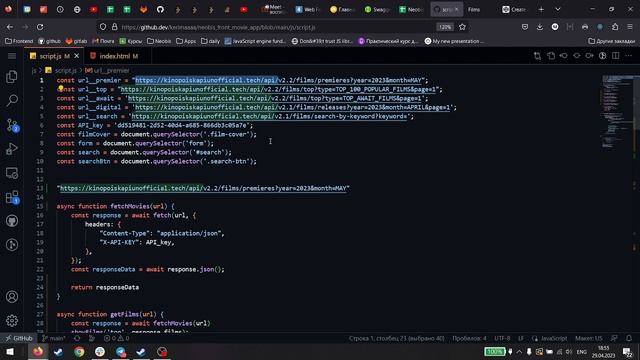Open the JavaScript engine fund... bookmark

click(255, 41)
